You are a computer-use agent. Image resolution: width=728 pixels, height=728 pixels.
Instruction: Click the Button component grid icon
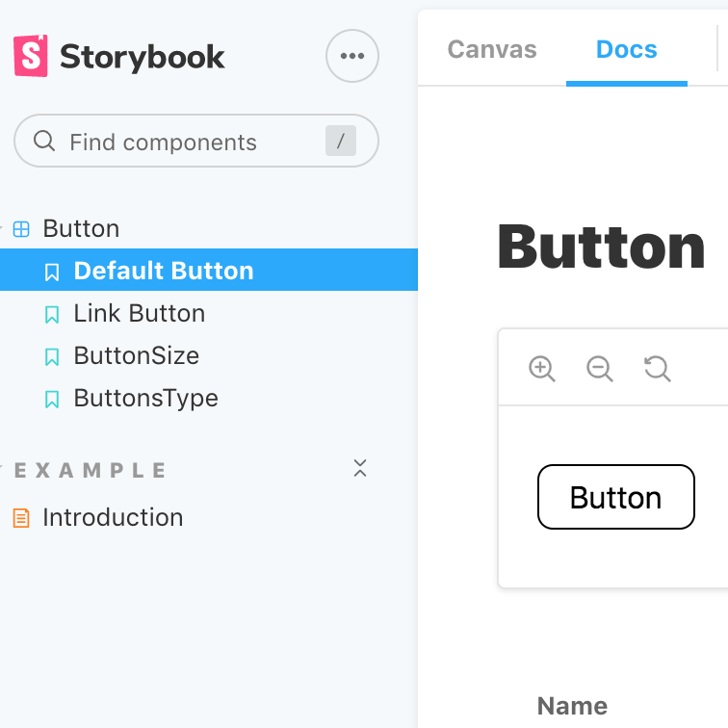tap(21, 229)
